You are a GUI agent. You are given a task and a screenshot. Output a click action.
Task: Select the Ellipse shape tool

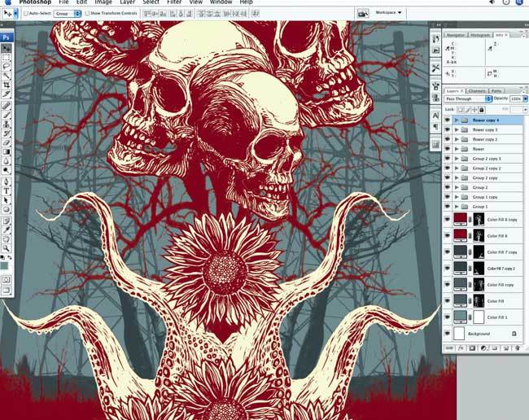click(7, 209)
